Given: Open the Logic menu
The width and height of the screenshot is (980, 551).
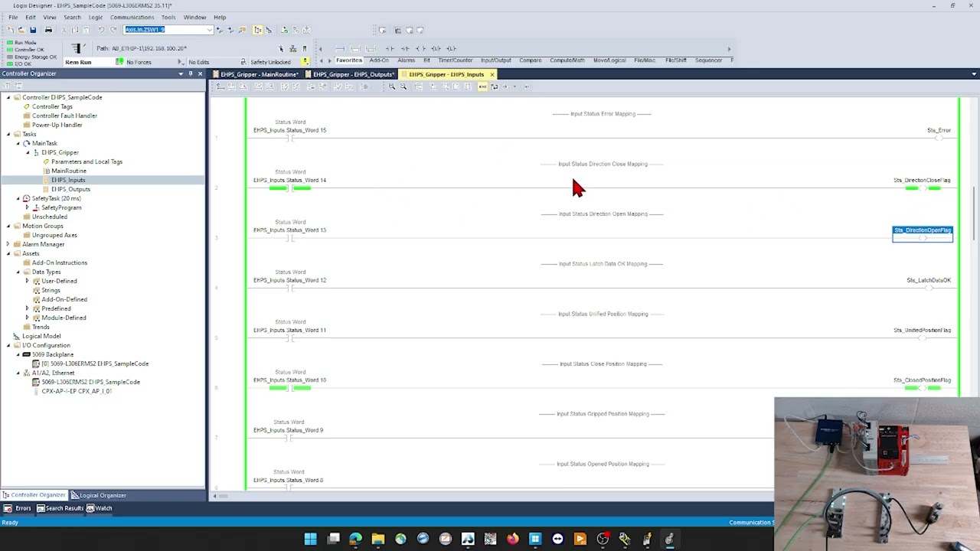Looking at the screenshot, I should pyautogui.click(x=96, y=17).
